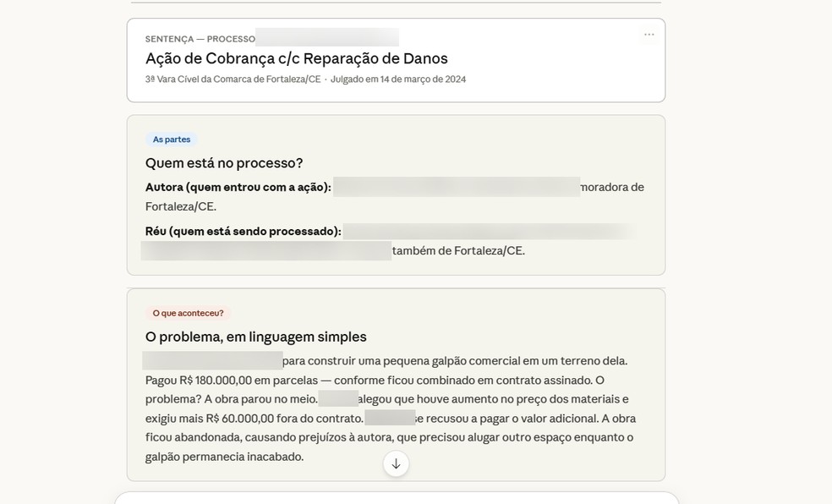The height and width of the screenshot is (504, 832).
Task: Select the 'Autora (quem entrou com a ação)' label
Action: click(235, 187)
